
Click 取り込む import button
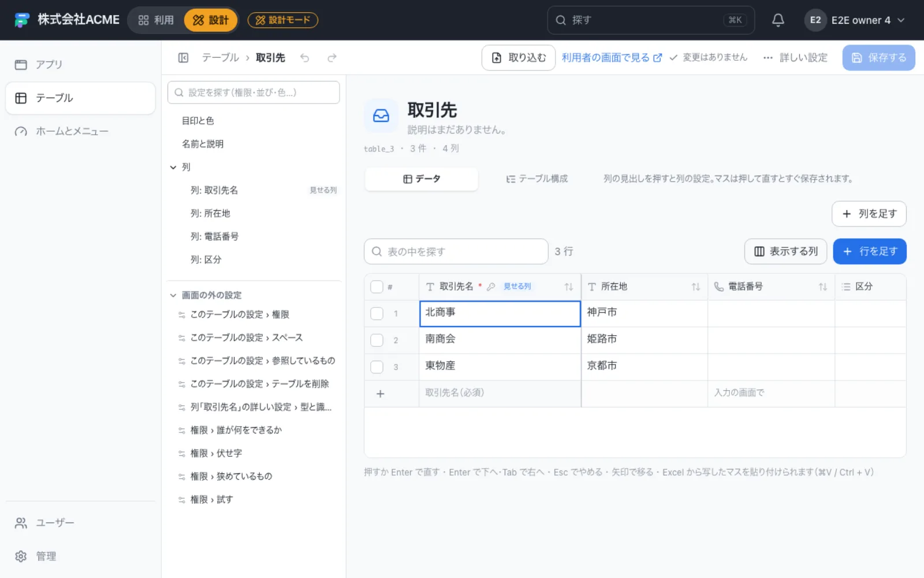[x=519, y=58]
